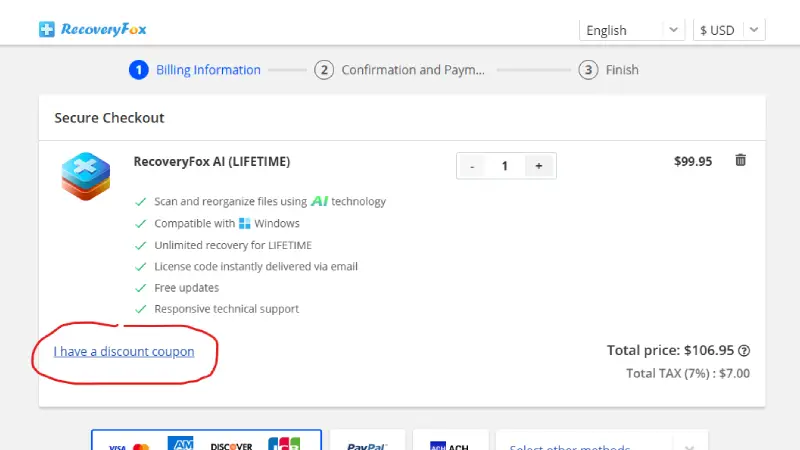Screen dimensions: 800x450
Task: Decrease quantity with the minus button
Action: 473,166
